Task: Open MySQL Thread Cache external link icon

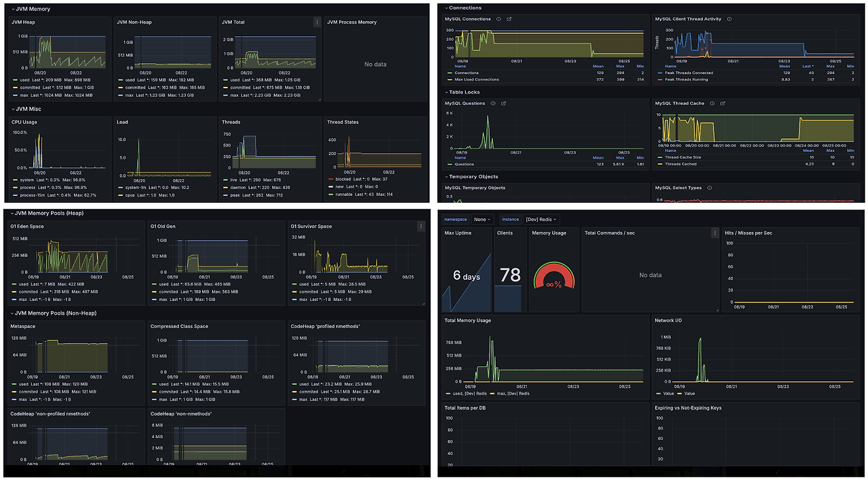Action: [723, 104]
